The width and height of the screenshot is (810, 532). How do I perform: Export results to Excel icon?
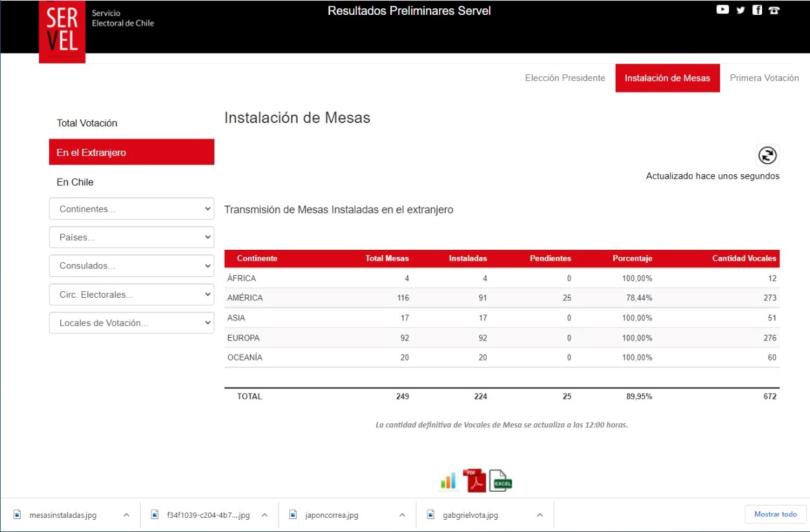click(x=500, y=481)
